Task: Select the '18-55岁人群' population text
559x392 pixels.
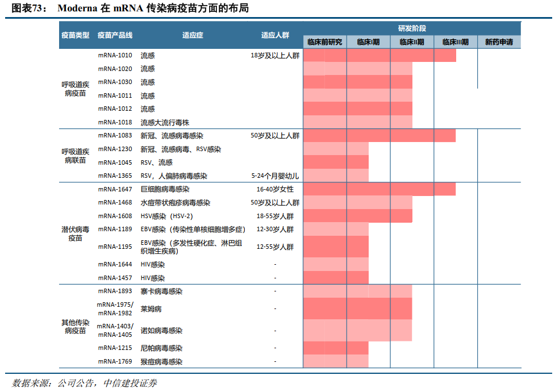Action: [275, 216]
